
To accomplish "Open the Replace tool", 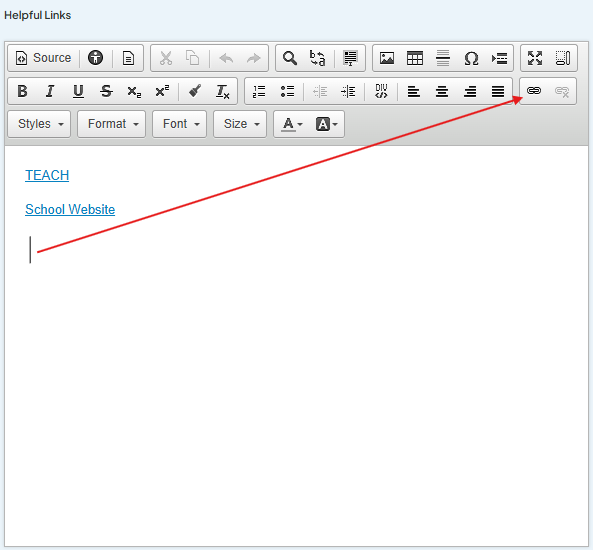I will [x=318, y=58].
